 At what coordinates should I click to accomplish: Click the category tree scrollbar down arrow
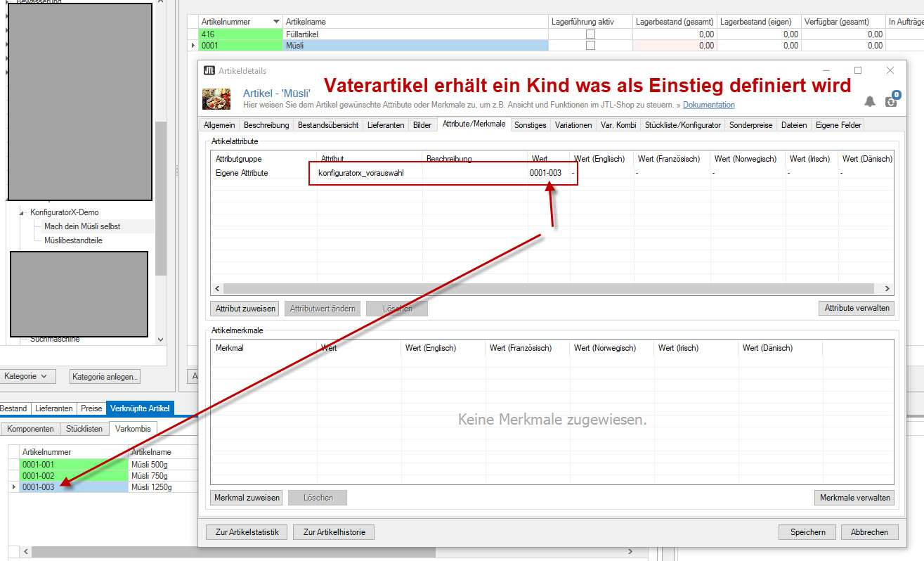coord(162,339)
